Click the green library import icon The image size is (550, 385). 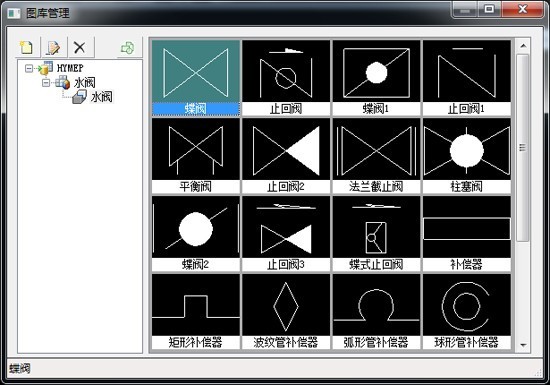coord(127,48)
